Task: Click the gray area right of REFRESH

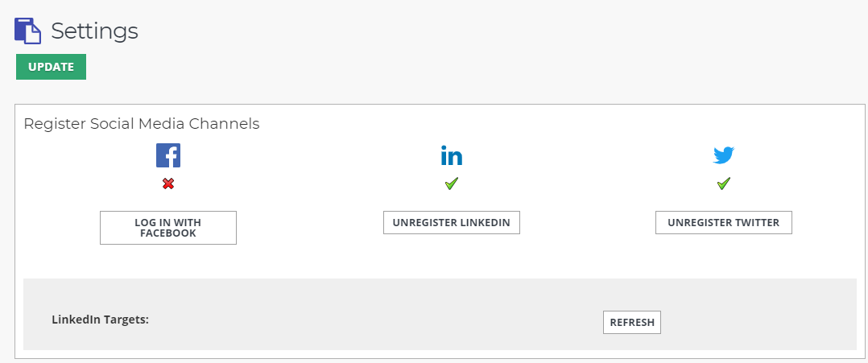Action: click(758, 321)
